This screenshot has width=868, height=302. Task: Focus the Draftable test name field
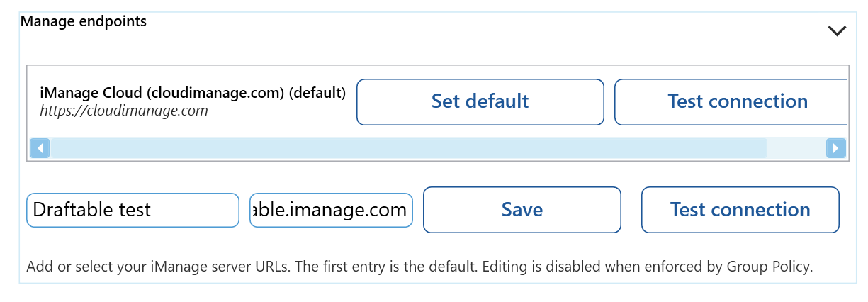(x=133, y=210)
